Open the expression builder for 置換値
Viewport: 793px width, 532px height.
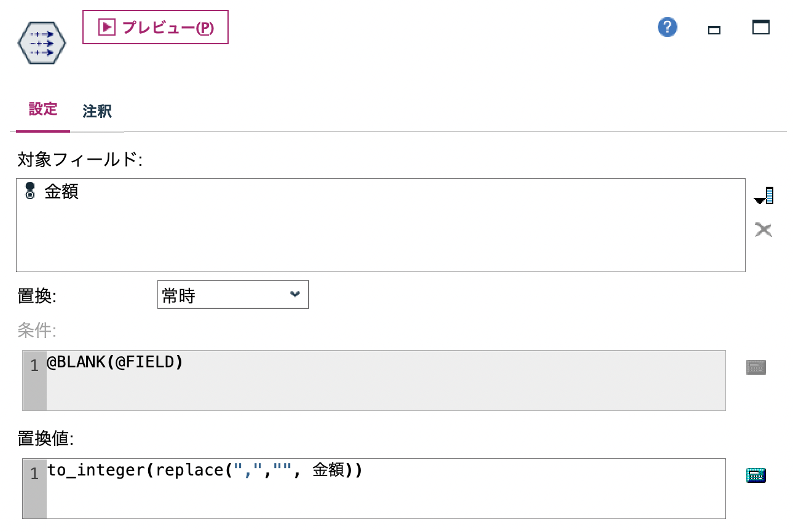tap(756, 474)
